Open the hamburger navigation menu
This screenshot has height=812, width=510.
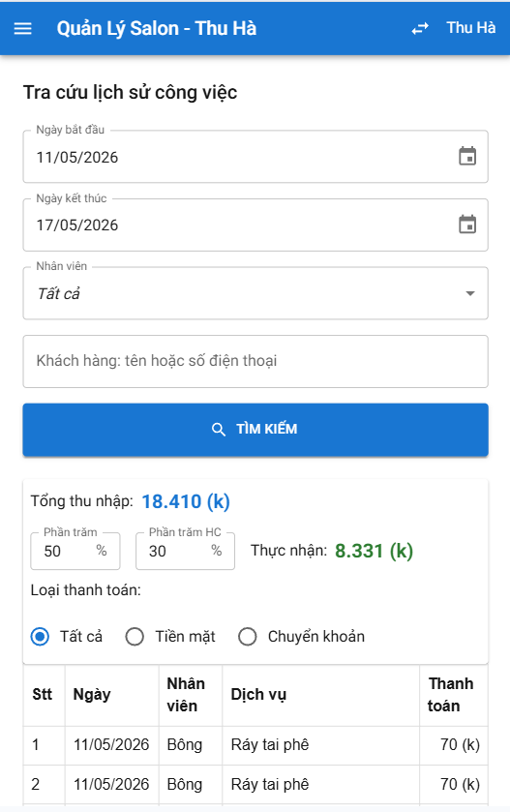tap(23, 28)
